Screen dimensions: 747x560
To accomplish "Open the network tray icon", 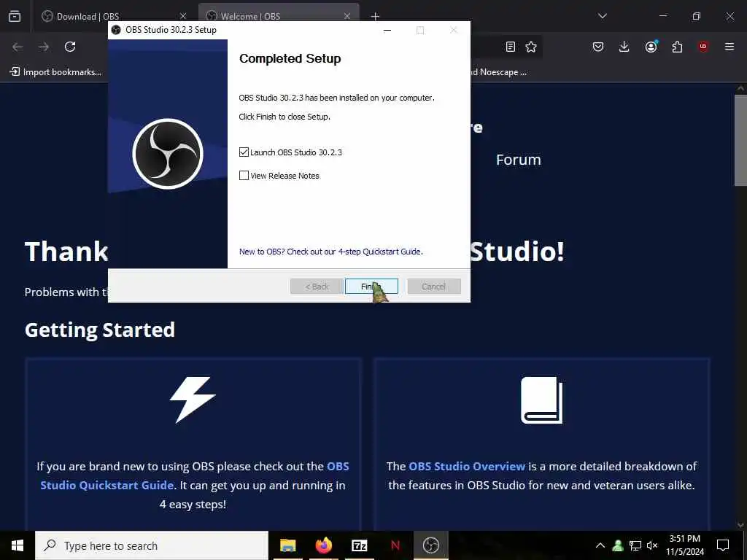I will point(635,545).
